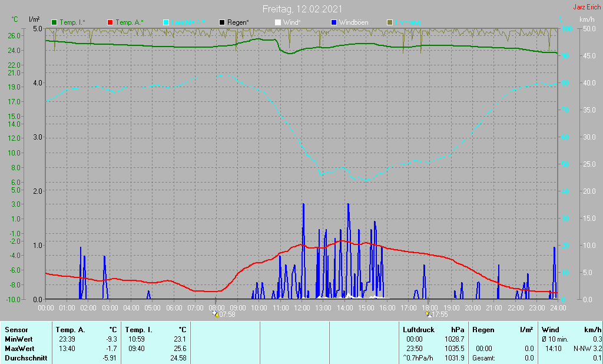Select the 'Temp. A.*' legend label
Image resolution: width=603 pixels, height=364 pixels.
click(x=130, y=23)
